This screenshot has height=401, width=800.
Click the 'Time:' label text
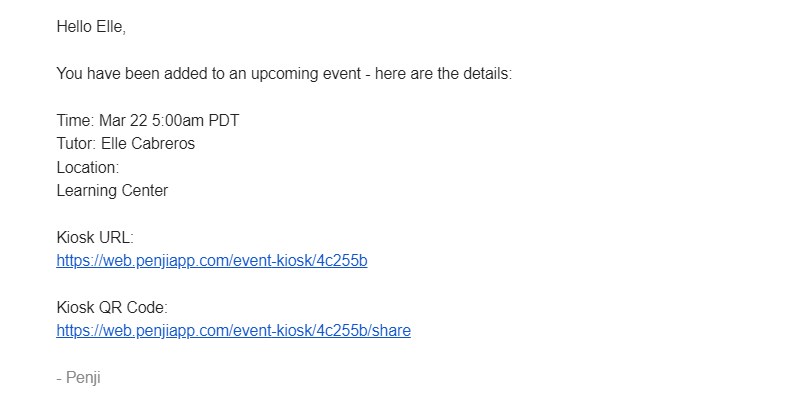[76, 120]
